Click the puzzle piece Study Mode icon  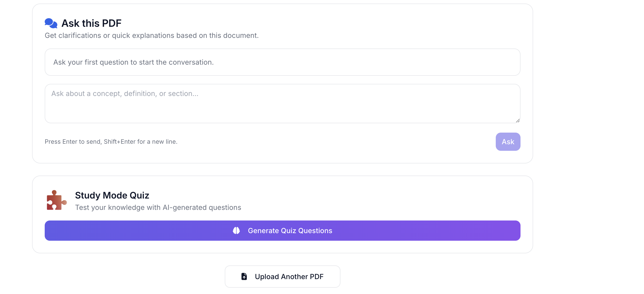click(x=56, y=200)
